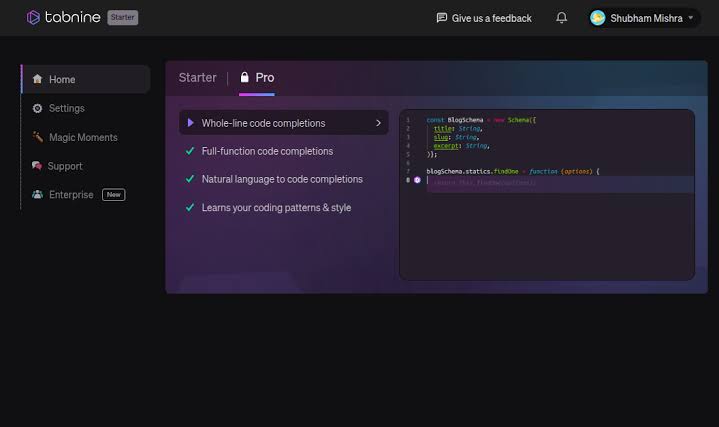Click the const BlogSchema code line
Screen dimensions: 719x427
click(x=481, y=120)
